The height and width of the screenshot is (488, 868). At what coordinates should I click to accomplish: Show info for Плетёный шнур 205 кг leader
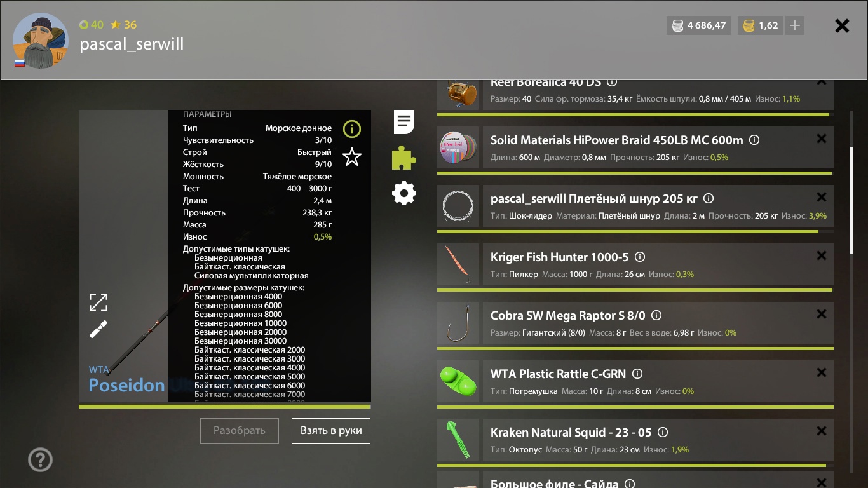tap(709, 198)
